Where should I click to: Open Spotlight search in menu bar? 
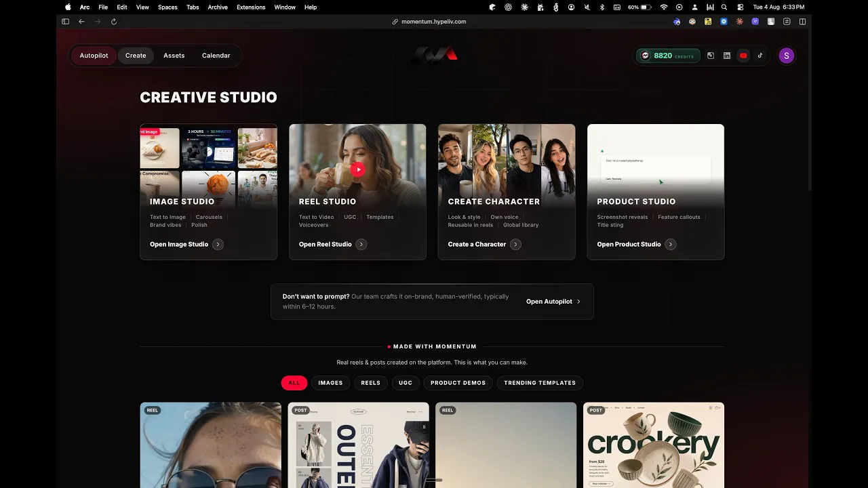tap(724, 7)
